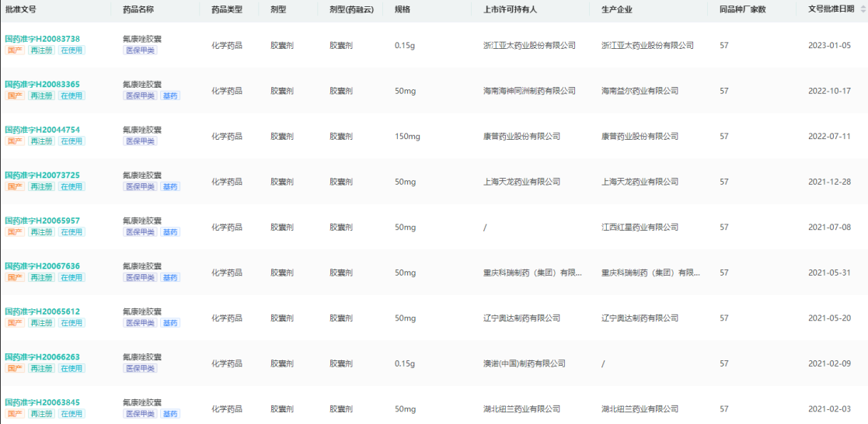Select holder 浙江亚太药业股份有限公司
868x424 pixels.
coord(529,45)
